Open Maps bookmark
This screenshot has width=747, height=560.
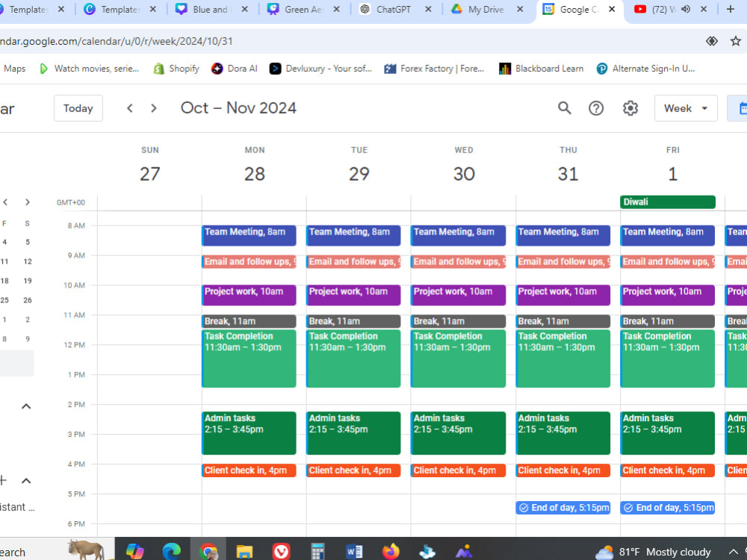point(14,69)
